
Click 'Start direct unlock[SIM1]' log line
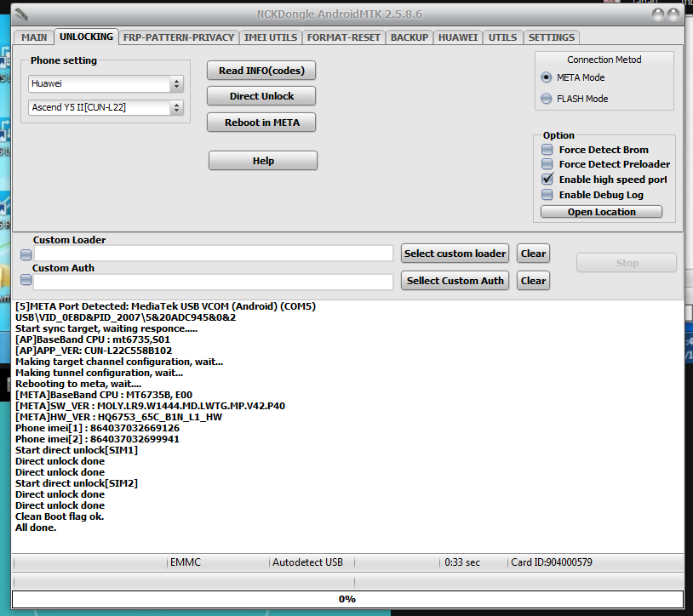tap(77, 450)
